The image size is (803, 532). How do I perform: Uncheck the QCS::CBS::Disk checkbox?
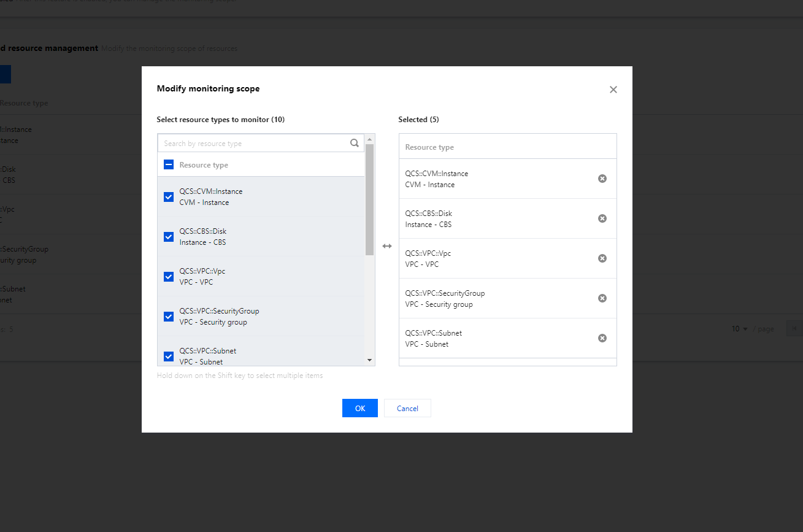pyautogui.click(x=169, y=237)
